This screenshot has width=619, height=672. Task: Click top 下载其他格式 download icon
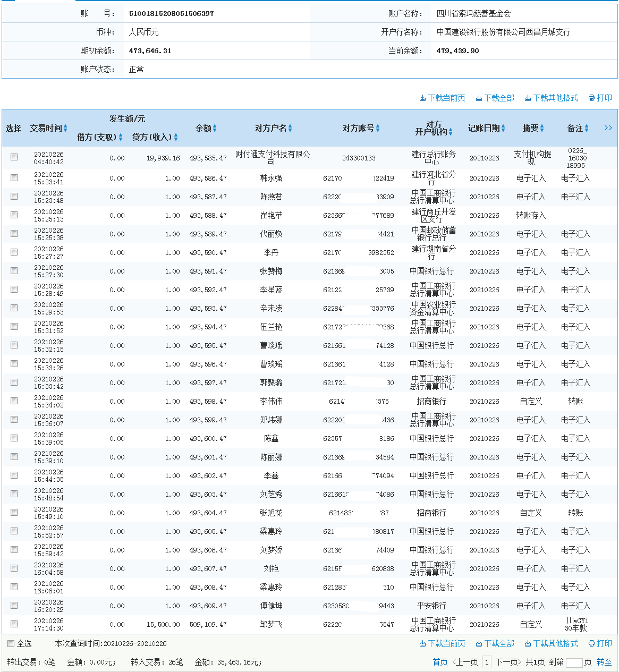coord(528,98)
